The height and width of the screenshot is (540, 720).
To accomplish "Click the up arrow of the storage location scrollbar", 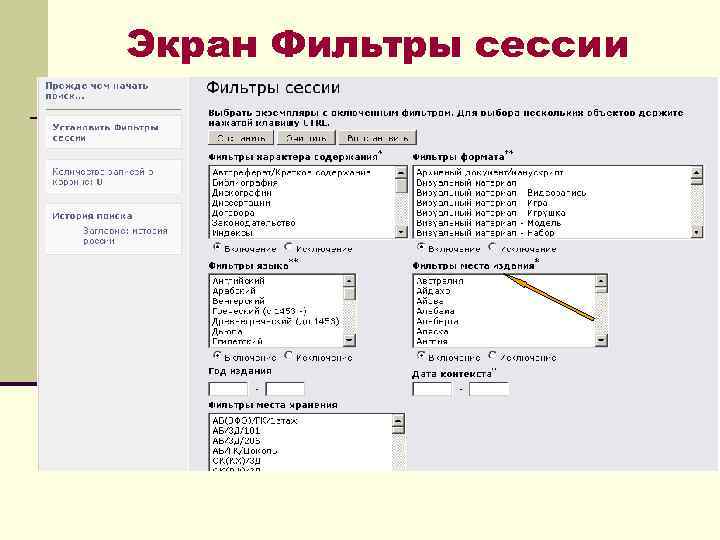I will pos(398,421).
